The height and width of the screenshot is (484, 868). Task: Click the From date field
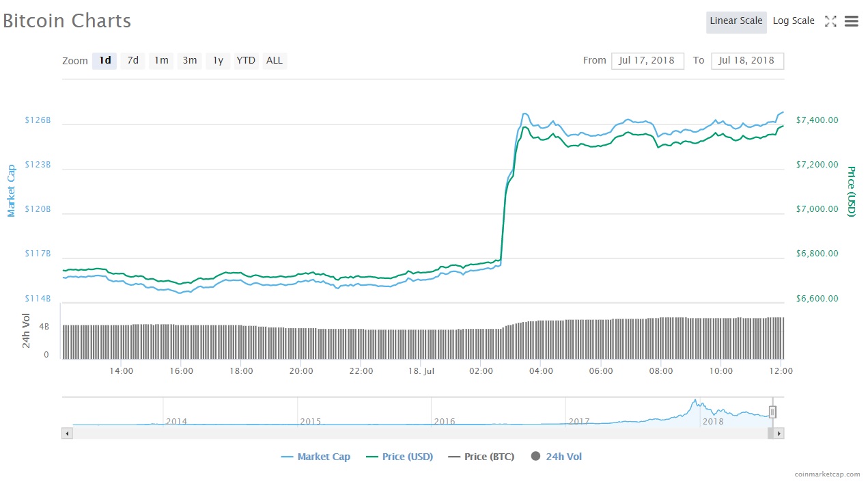coord(647,61)
